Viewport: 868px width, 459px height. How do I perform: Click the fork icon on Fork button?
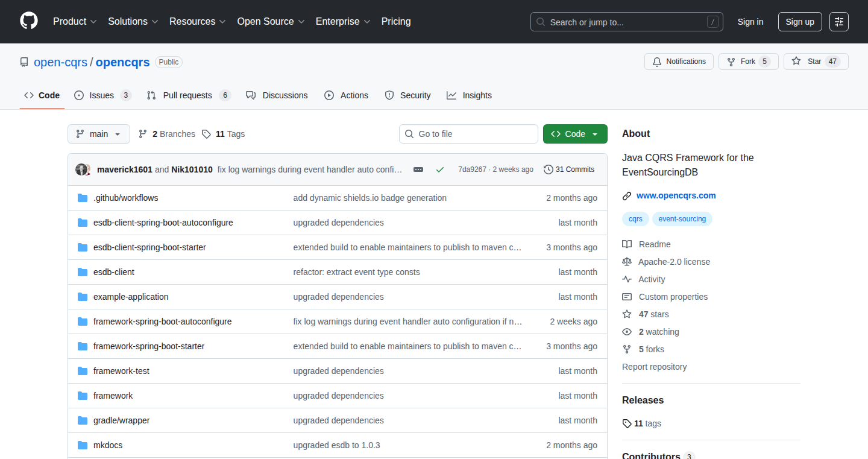click(x=731, y=62)
